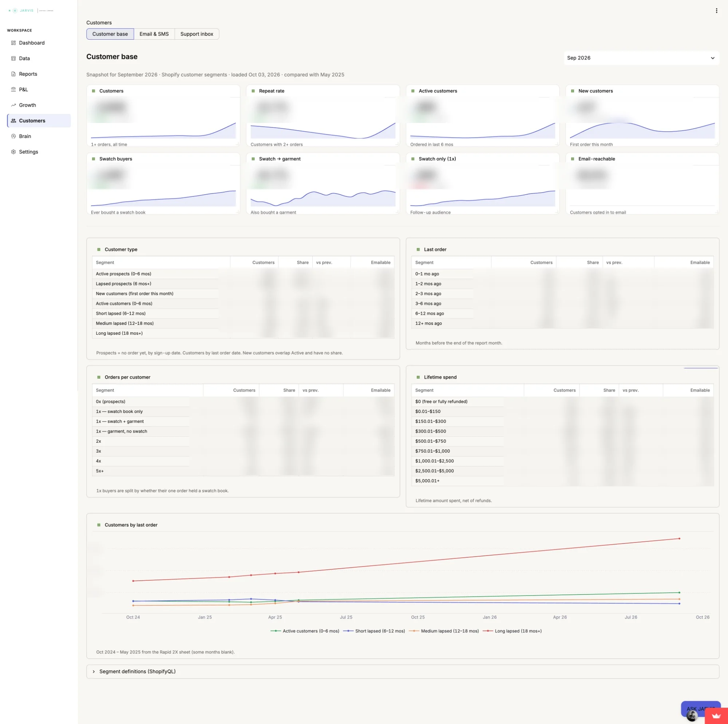Viewport: 728px width, 724px height.
Task: Select the 12+ mos ago row
Action: [562, 323]
